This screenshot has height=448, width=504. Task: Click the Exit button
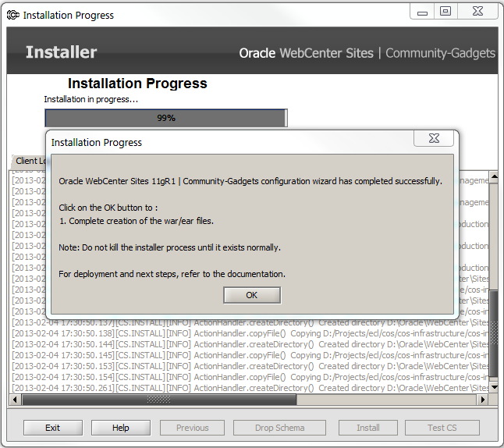click(x=53, y=428)
